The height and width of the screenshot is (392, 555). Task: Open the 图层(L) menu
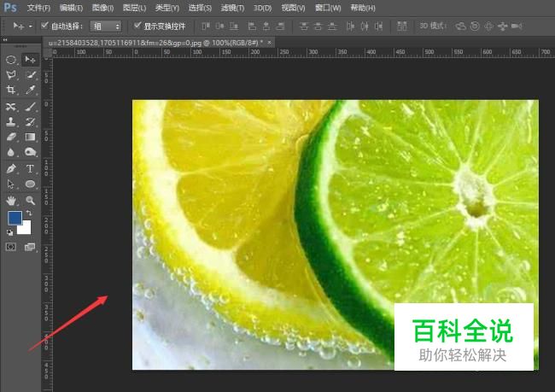[x=135, y=8]
